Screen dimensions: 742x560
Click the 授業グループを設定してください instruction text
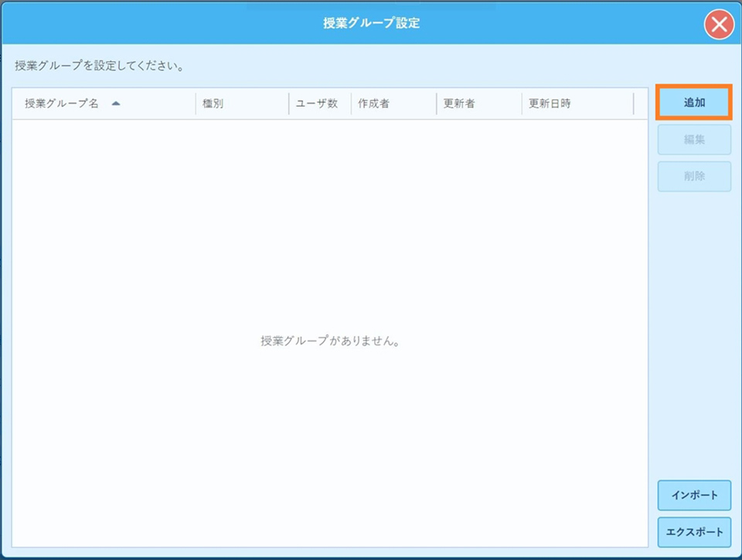click(99, 66)
